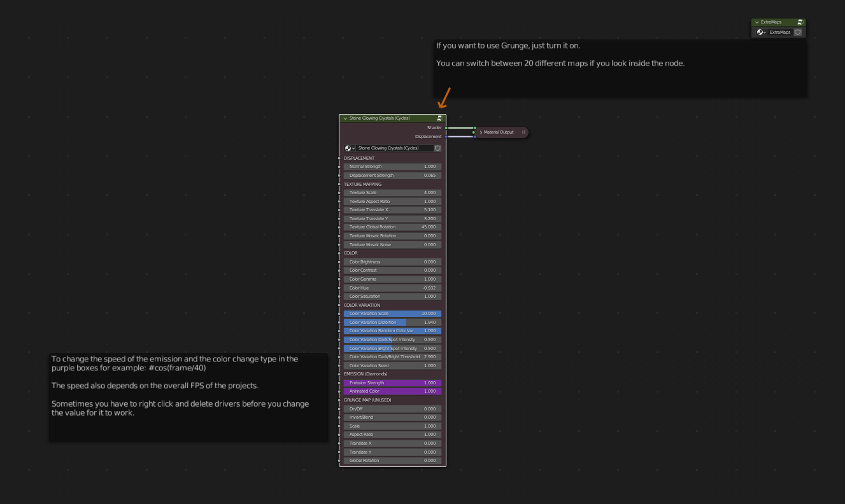Open node tree browser in ExtraMaps node

[x=761, y=32]
